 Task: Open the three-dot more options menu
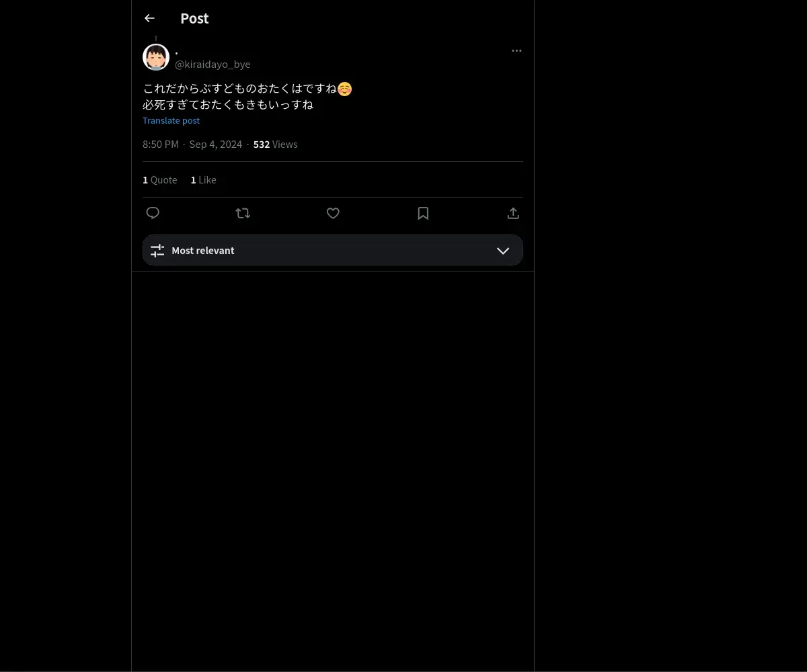(516, 51)
